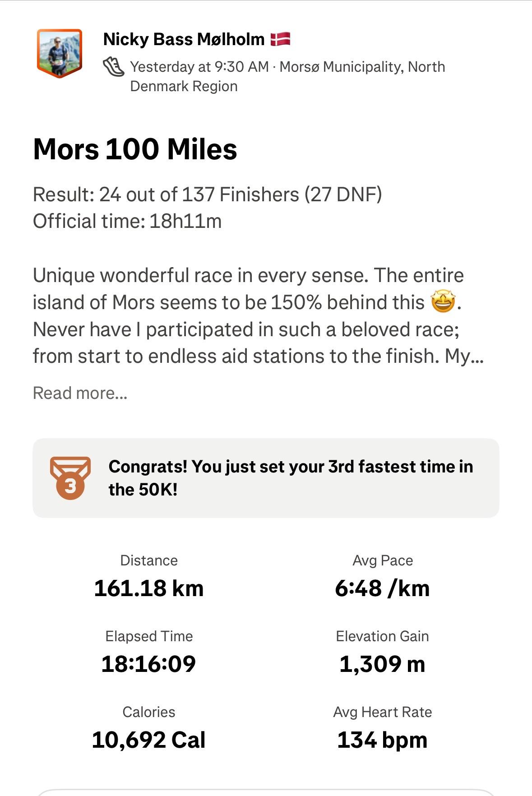
Task: Expand the description with Read more
Action: pyautogui.click(x=80, y=393)
